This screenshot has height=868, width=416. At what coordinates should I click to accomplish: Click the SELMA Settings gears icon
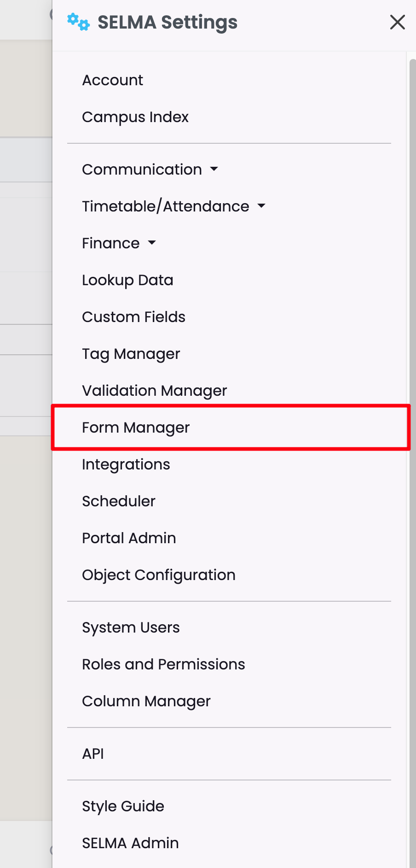point(78,22)
